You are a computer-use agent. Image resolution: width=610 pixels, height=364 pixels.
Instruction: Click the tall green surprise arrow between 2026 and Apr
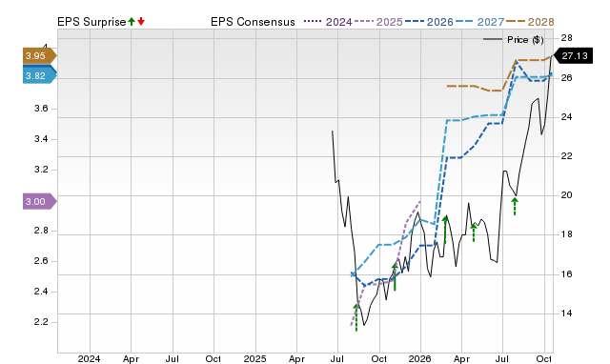445,231
